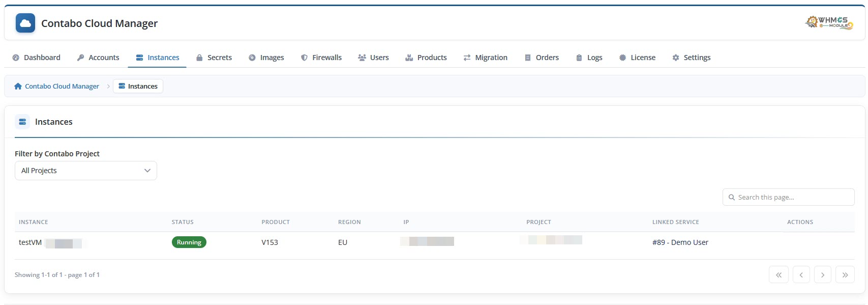Sort by the PRODUCT column header
This screenshot has height=305, width=868.
(x=276, y=222)
